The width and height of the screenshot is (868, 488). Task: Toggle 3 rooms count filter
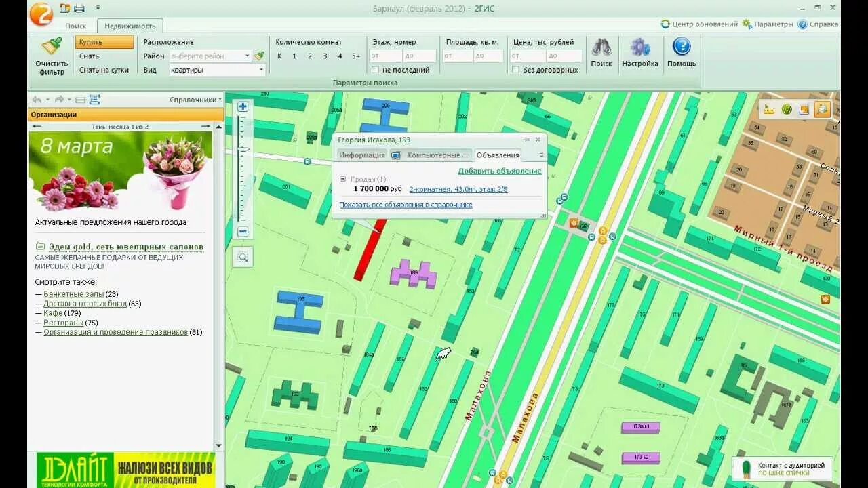325,56
